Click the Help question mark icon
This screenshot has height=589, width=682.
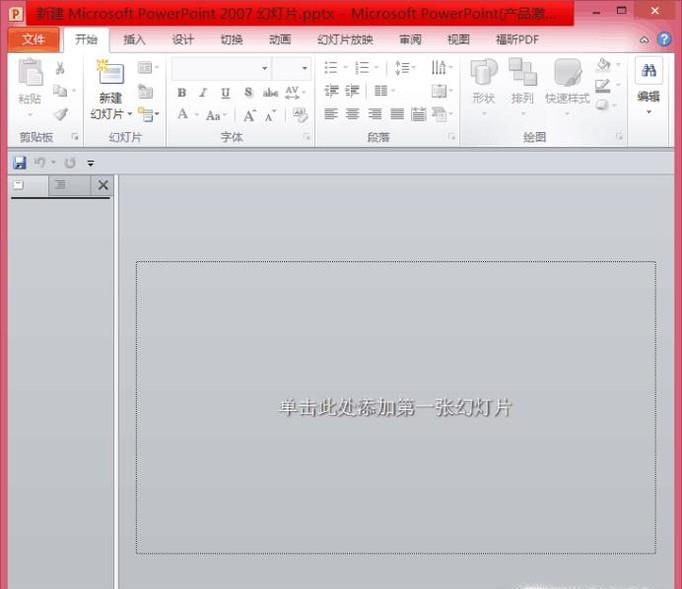pyautogui.click(x=664, y=40)
